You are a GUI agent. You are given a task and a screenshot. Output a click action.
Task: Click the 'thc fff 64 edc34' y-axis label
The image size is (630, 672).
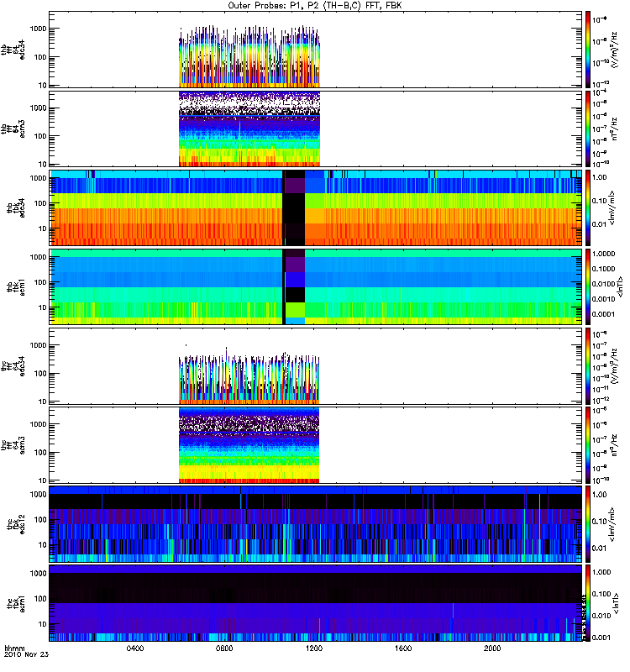click(13, 366)
